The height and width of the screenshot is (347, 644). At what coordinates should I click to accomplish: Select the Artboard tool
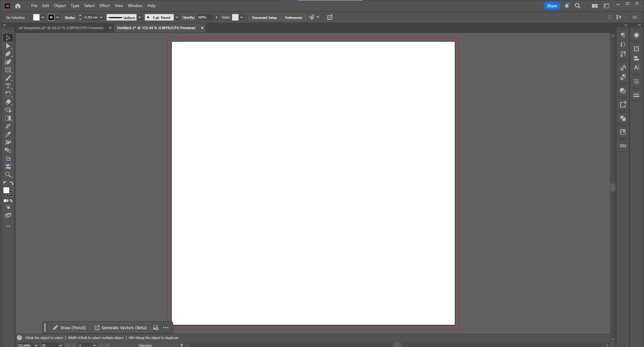click(x=8, y=159)
